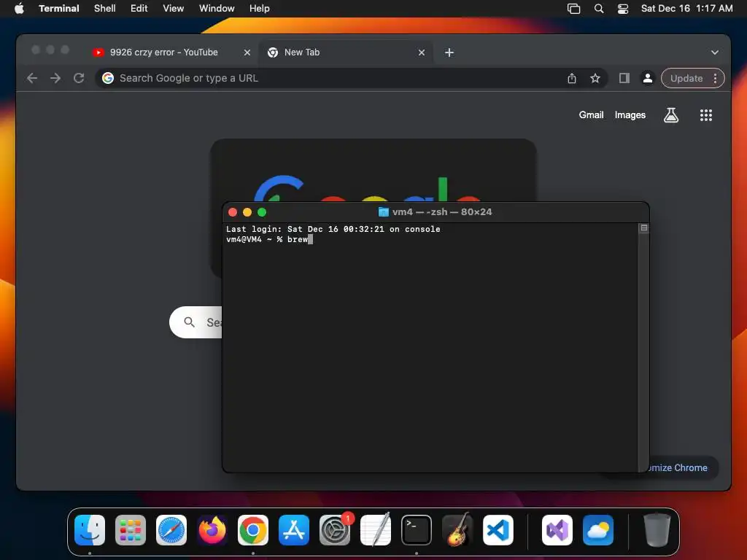747x560 pixels.
Task: Open Spotlight search in the menu bar
Action: [x=599, y=9]
